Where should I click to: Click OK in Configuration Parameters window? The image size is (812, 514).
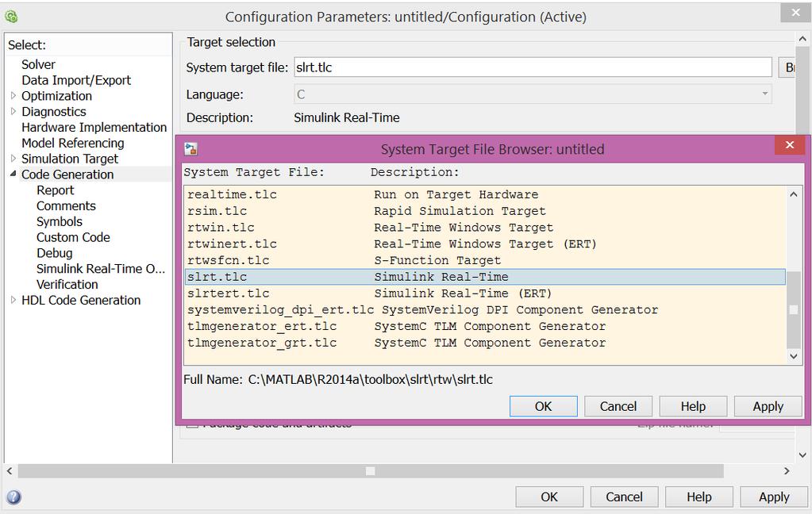pyautogui.click(x=549, y=497)
